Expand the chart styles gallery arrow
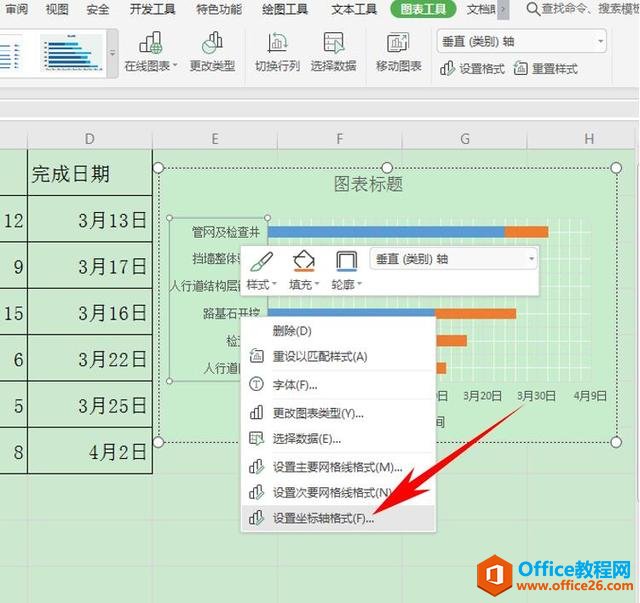Image resolution: width=640 pixels, height=603 pixels. tap(112, 53)
